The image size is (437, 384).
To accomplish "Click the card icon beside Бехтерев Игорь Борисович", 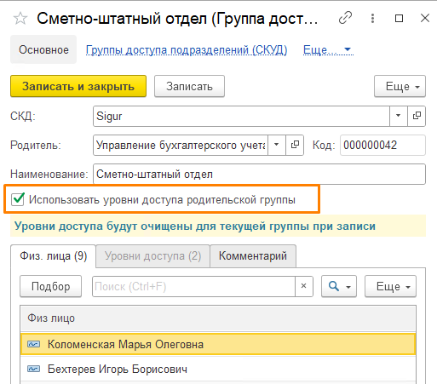I will click(x=34, y=369).
